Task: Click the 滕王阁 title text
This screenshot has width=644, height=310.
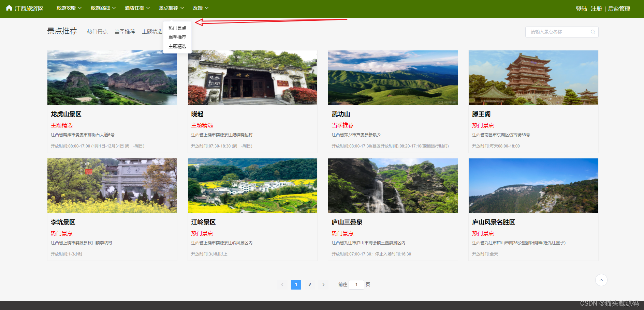Action: pos(481,114)
